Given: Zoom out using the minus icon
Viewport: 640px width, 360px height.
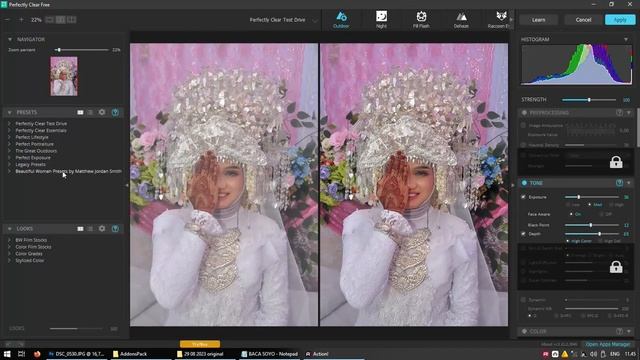Looking at the screenshot, I should click(x=7, y=20).
